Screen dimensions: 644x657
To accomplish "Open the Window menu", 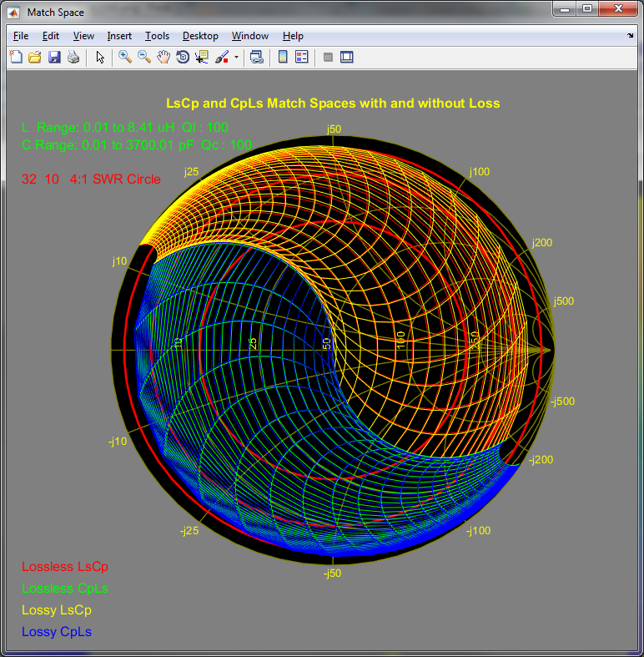I will (x=250, y=36).
